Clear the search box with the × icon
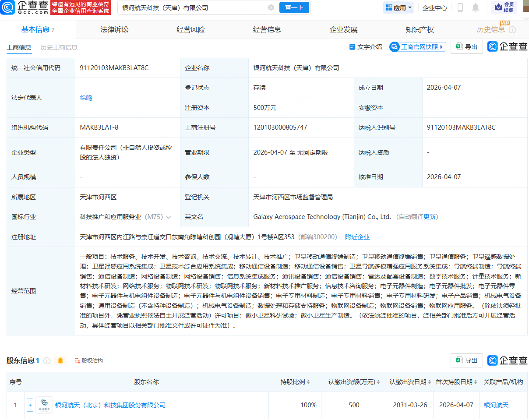Screen dimensions: 529x420 tap(271, 7)
